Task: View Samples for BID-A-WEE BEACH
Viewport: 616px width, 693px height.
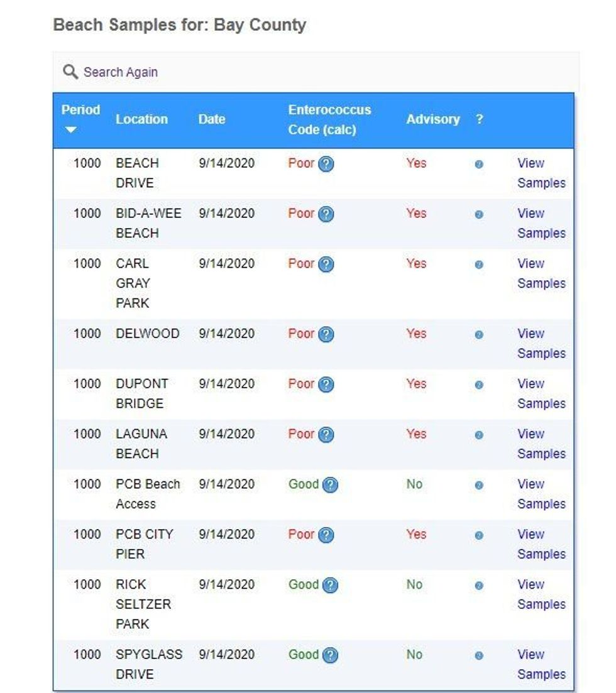Action: (x=541, y=223)
